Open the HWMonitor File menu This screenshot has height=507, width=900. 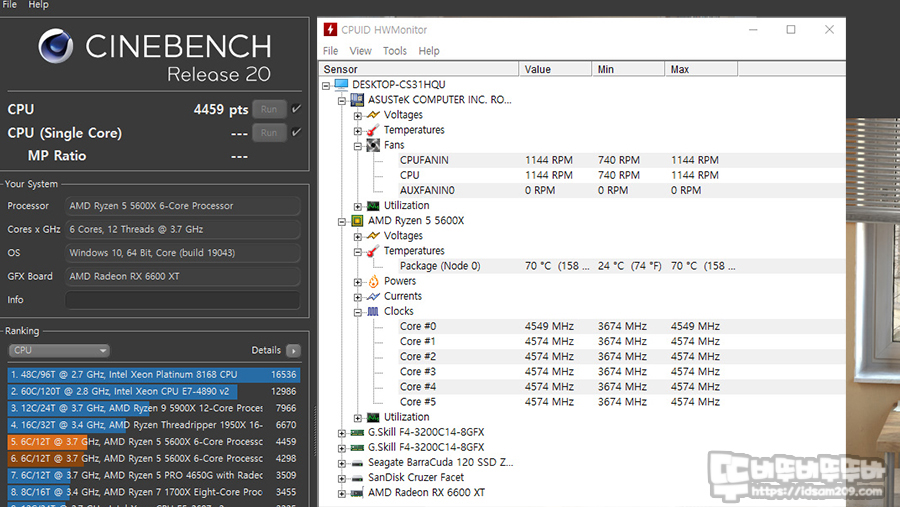(x=331, y=51)
